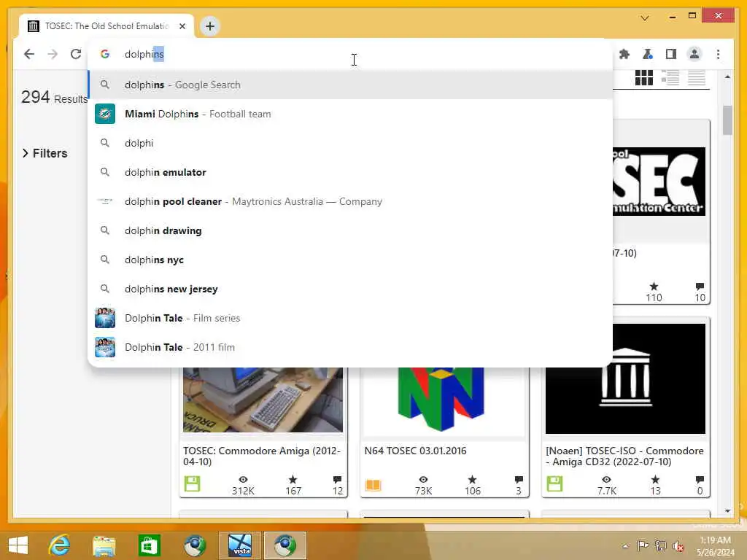747x560 pixels.
Task: Open the extensions puzzle icon
Action: (624, 54)
